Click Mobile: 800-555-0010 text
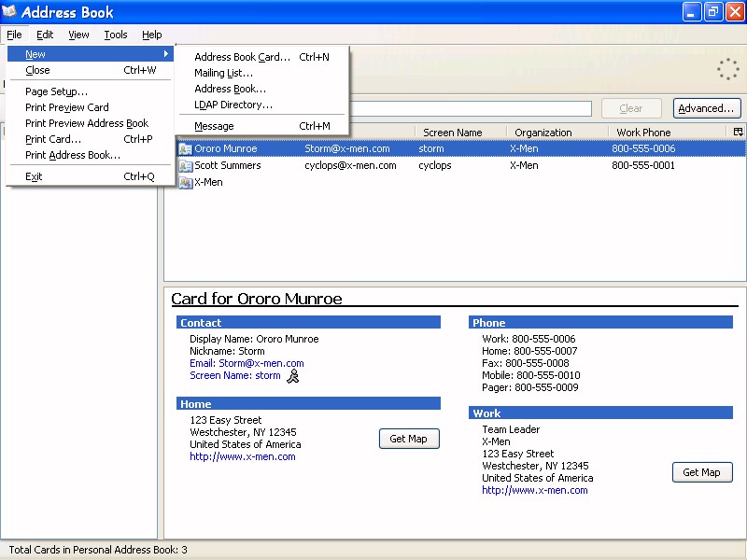 click(x=530, y=375)
